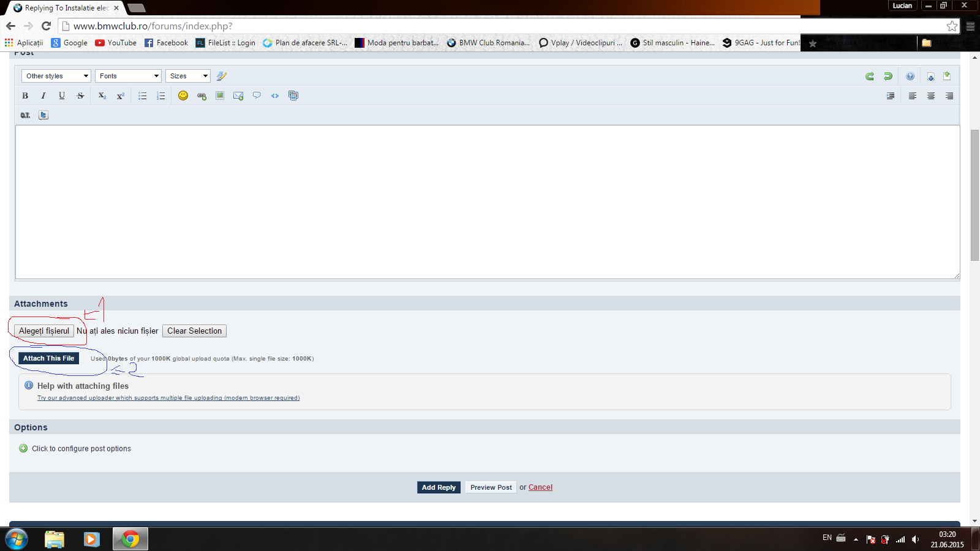Click the insert image icon
980x551 pixels.
tap(220, 96)
